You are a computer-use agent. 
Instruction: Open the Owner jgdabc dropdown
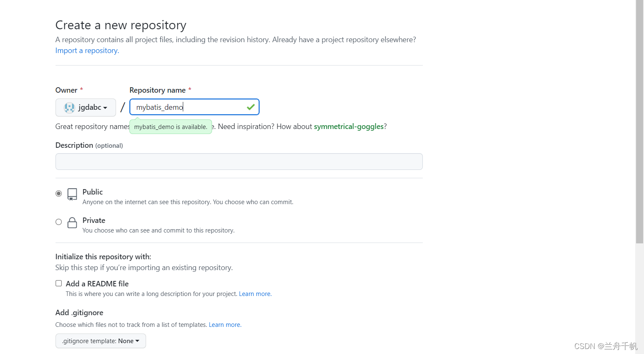(x=86, y=108)
